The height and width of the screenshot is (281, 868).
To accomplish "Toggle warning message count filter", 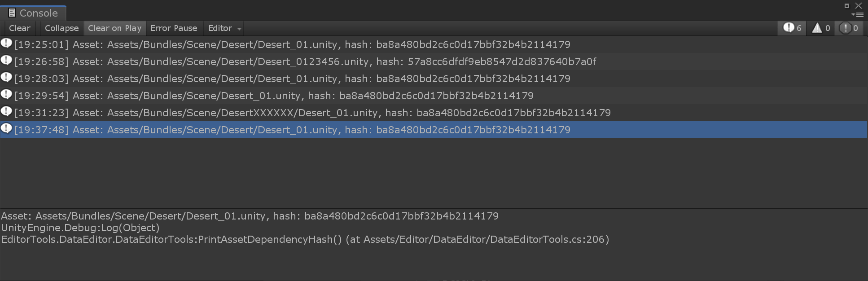I will [821, 28].
